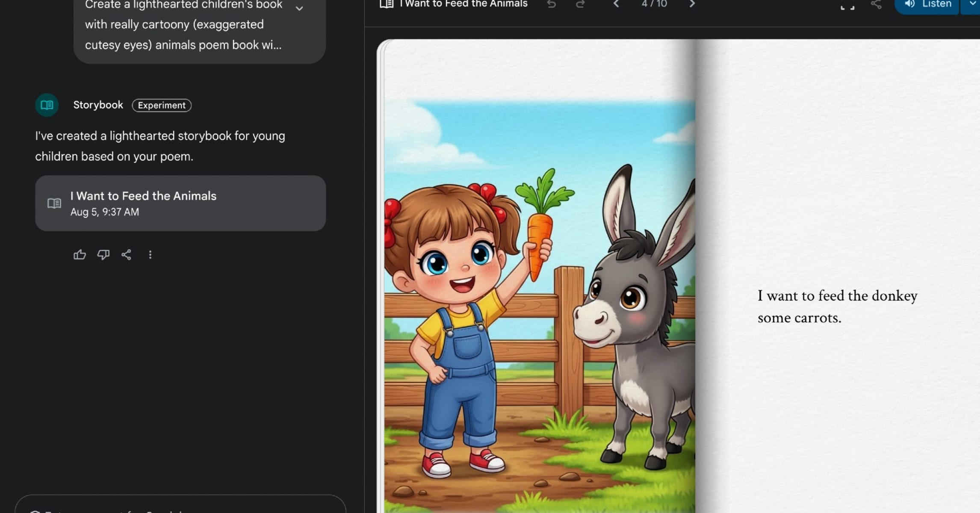Click the Experiment badge next to Storybook
This screenshot has width=980, height=513.
click(162, 105)
